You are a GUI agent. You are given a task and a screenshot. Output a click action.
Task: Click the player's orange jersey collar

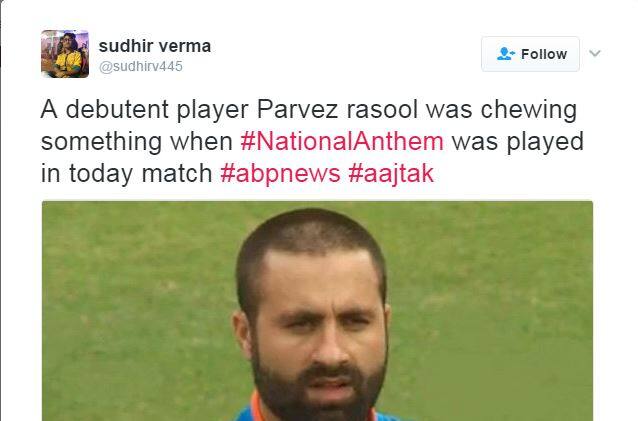click(255, 407)
